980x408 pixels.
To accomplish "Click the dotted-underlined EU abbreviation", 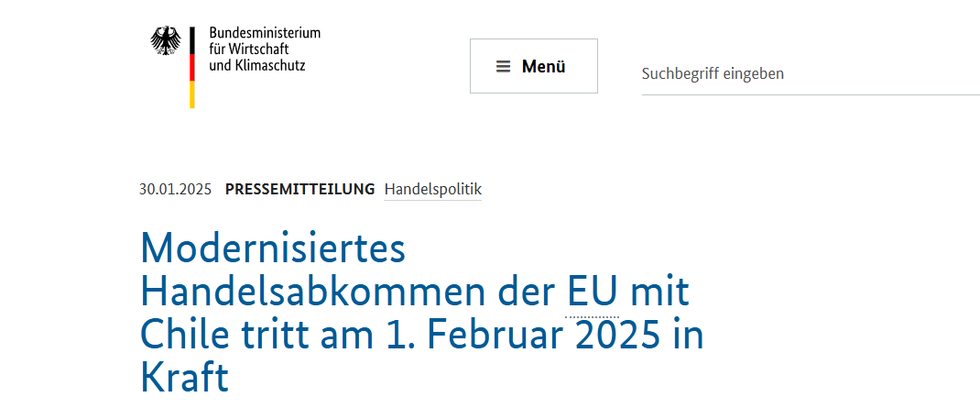I will (592, 292).
